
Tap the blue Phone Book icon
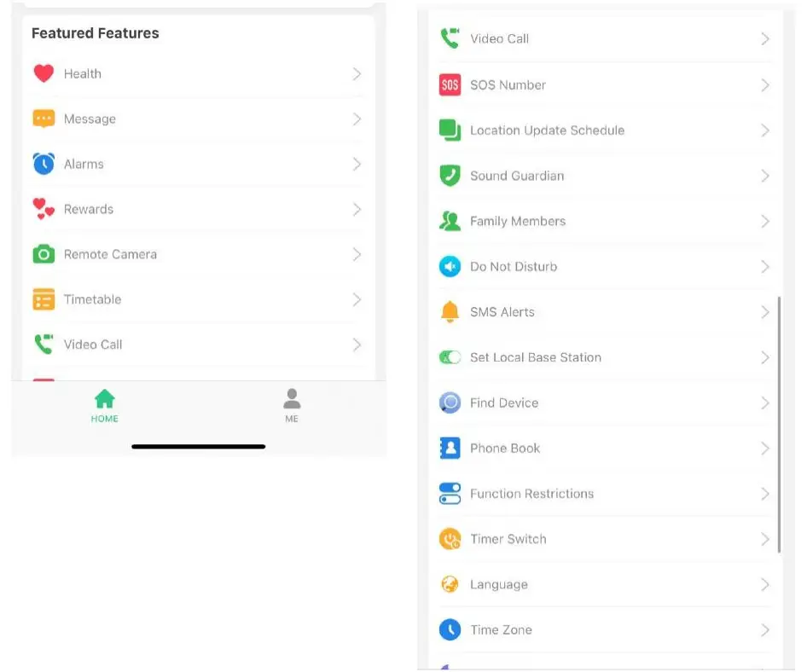(450, 449)
